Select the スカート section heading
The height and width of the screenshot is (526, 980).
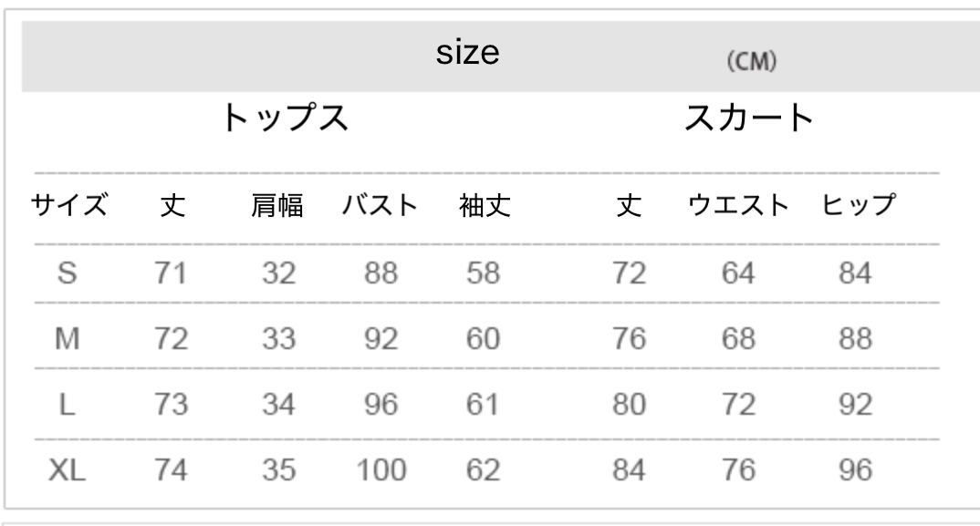[x=748, y=119]
